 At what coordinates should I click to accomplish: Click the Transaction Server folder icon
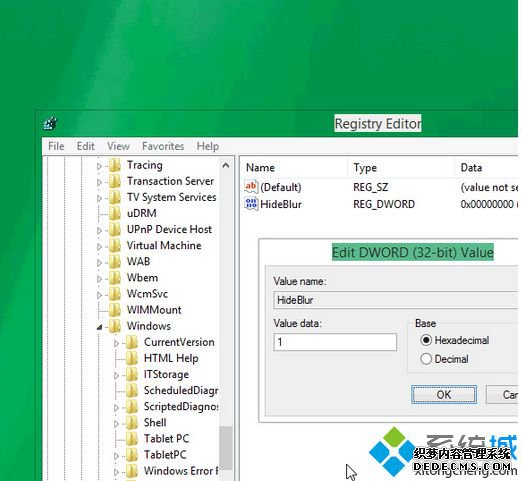(x=115, y=181)
